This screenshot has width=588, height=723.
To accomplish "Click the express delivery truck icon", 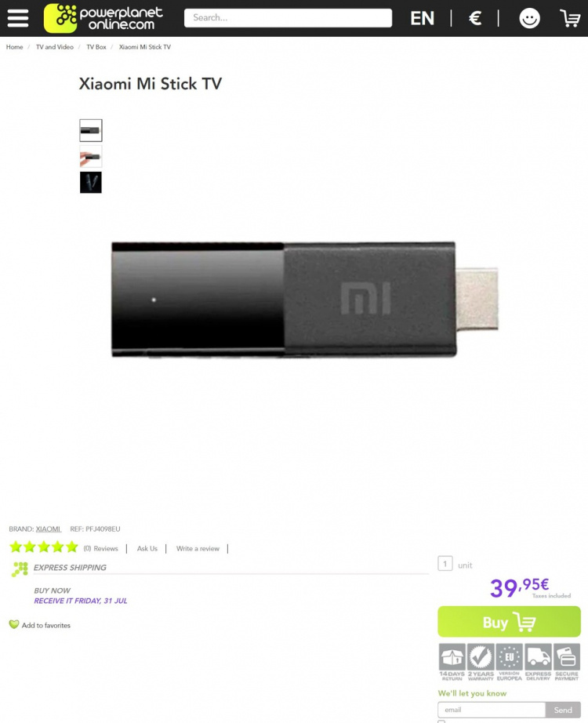I will (x=538, y=657).
